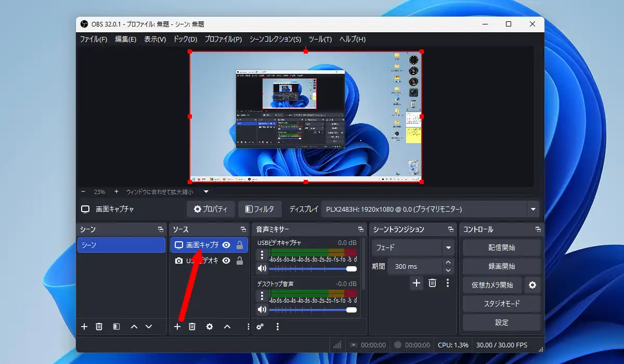The width and height of the screenshot is (624, 364).
Task: Open the フェード transition dropdown
Action: click(448, 248)
